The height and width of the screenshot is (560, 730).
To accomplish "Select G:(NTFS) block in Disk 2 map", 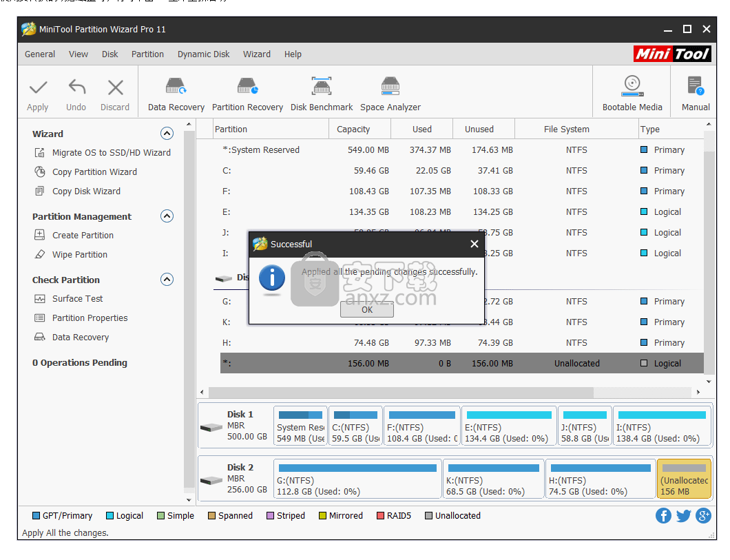I will point(357,479).
